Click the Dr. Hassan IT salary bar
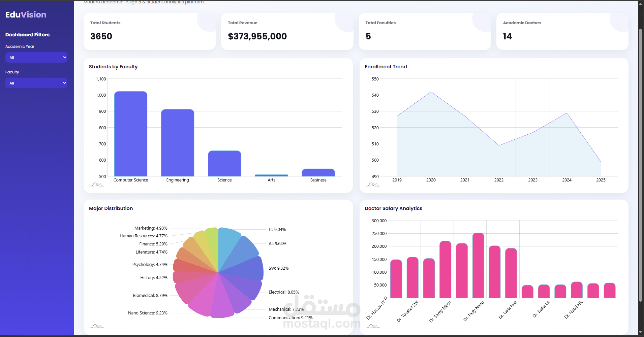Image resolution: width=644 pixels, height=337 pixels. coord(396,279)
